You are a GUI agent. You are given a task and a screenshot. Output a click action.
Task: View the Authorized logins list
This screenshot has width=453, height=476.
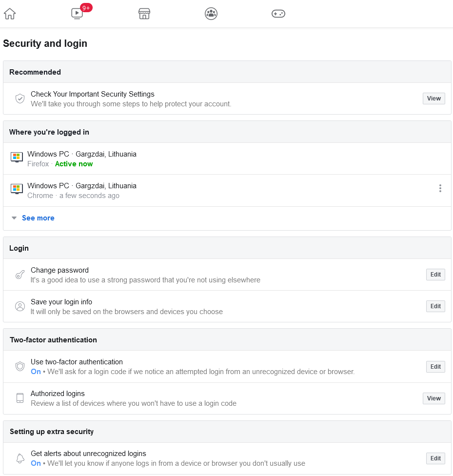point(433,398)
